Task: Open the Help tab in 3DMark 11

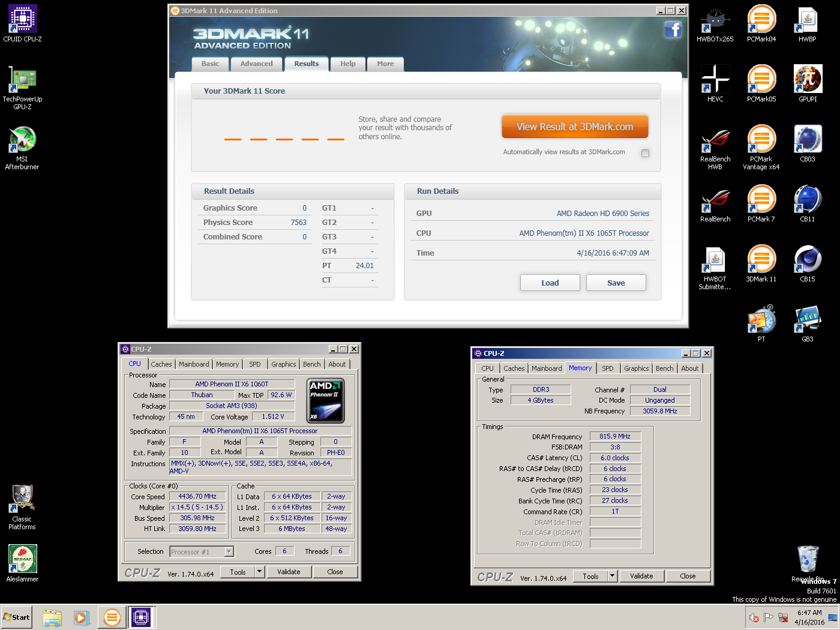Action: click(348, 64)
